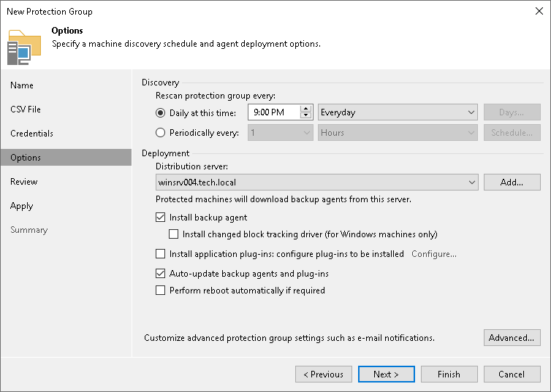Viewport: 551px width, 392px height.
Task: Enable changed block tracking driver checkbox
Action: (174, 234)
